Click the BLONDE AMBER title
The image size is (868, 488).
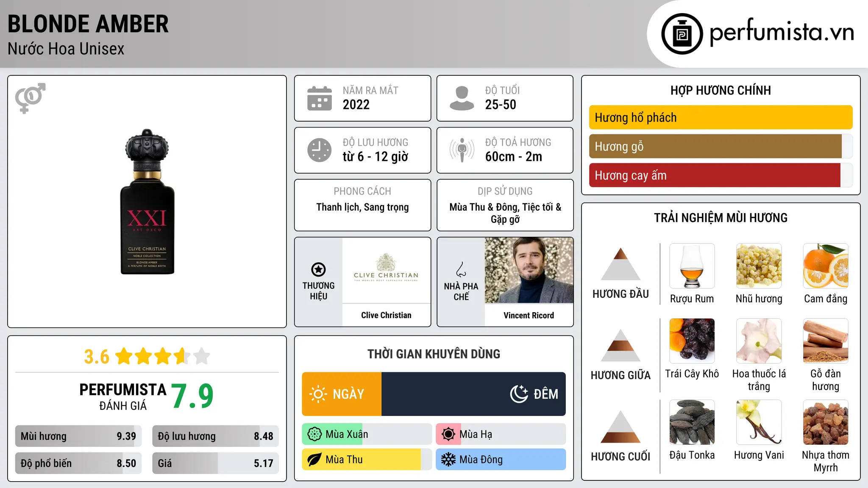(x=88, y=24)
